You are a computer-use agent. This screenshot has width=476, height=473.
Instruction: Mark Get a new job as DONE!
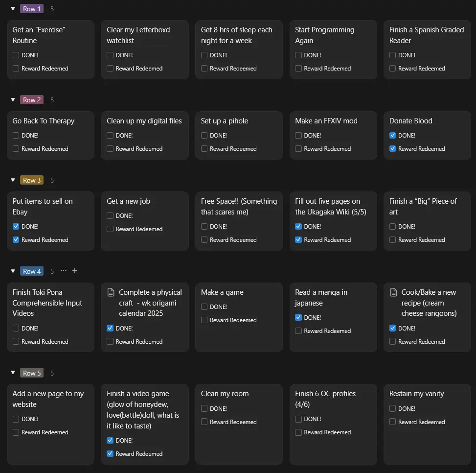[110, 216]
